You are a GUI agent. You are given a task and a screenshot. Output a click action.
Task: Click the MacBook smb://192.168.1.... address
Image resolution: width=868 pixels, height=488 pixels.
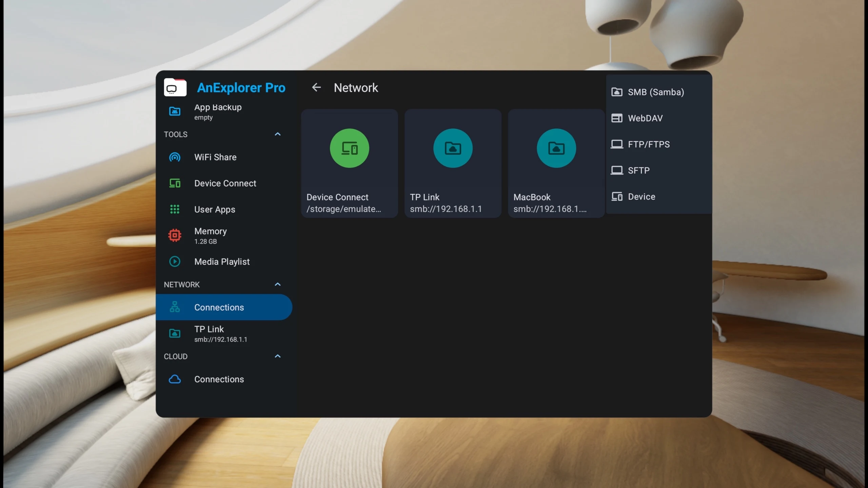pos(550,209)
